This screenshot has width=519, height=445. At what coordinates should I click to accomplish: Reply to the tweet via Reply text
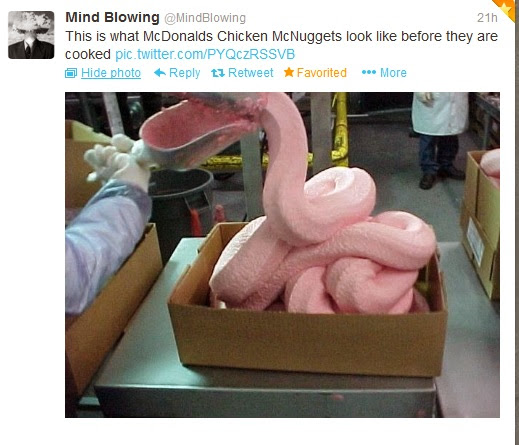[185, 73]
